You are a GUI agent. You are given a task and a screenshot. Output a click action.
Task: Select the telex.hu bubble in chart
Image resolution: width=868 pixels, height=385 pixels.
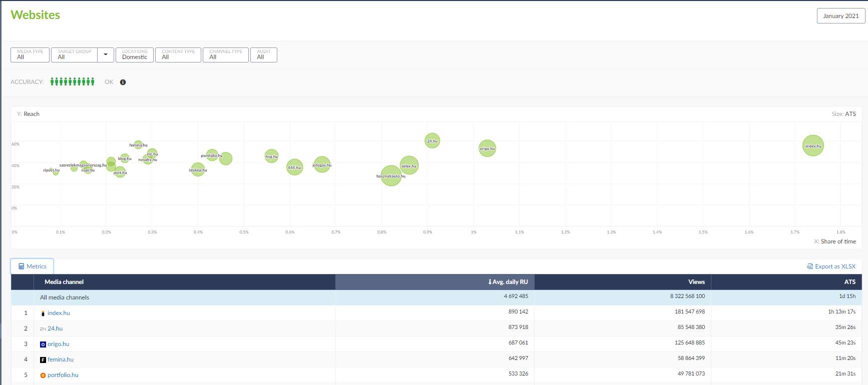pyautogui.click(x=409, y=165)
